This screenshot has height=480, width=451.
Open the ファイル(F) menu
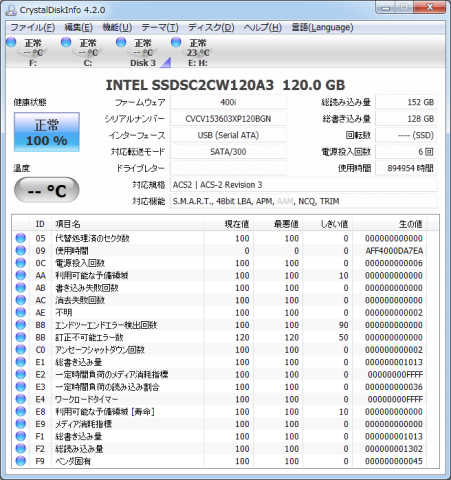(33, 27)
